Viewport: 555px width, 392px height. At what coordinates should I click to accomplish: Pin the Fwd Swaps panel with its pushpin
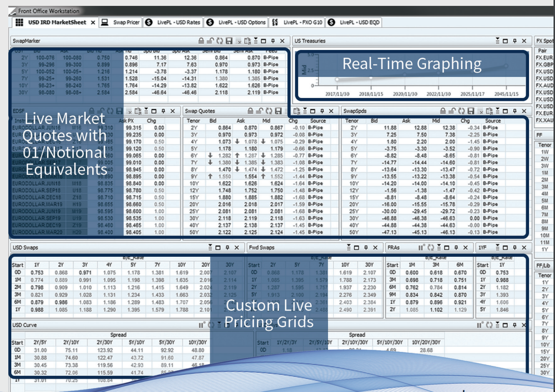366,249
